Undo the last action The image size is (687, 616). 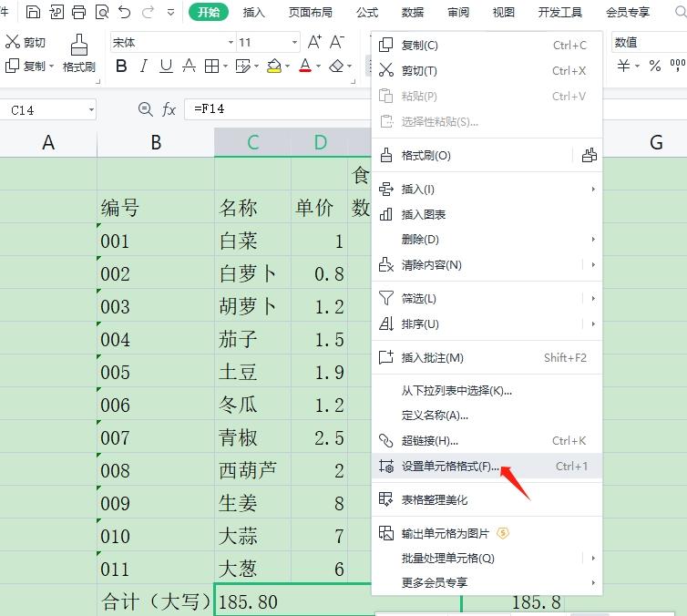pos(125,12)
